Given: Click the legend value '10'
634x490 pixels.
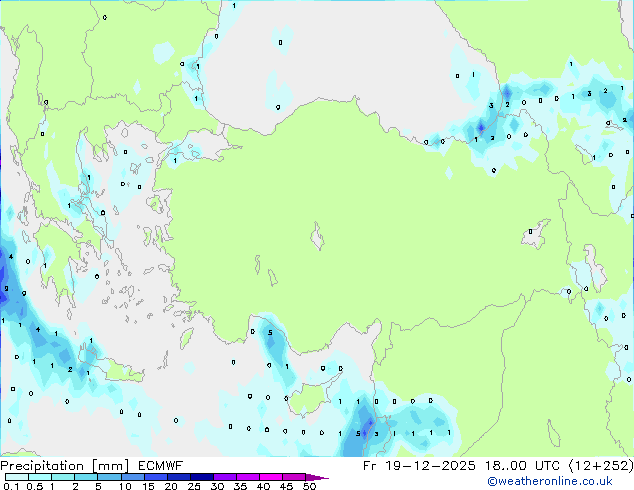Looking at the screenshot, I should [x=125, y=486].
